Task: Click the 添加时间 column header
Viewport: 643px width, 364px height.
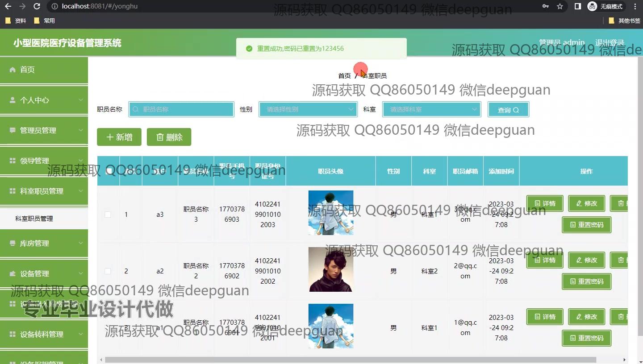Action: coord(501,171)
